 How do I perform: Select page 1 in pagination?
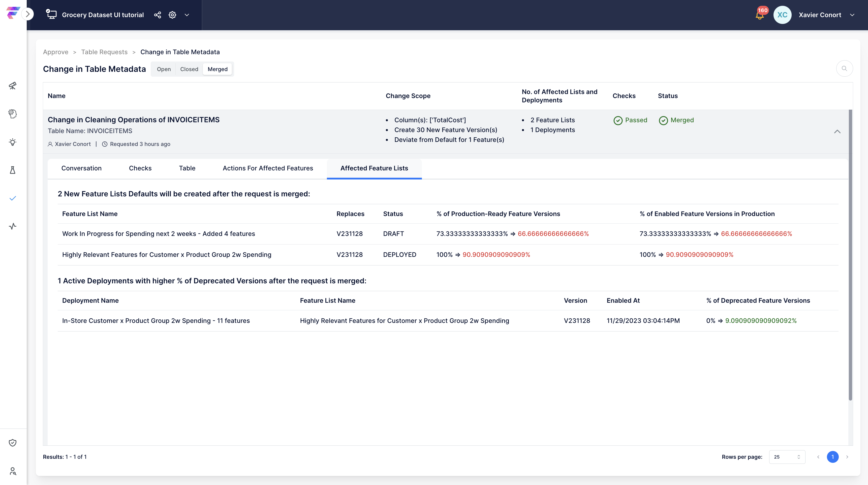pos(833,457)
